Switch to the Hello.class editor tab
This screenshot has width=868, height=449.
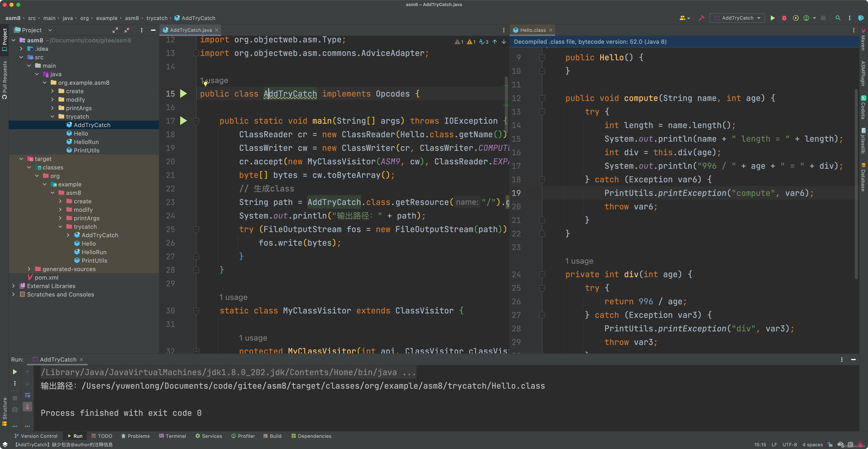tap(532, 30)
